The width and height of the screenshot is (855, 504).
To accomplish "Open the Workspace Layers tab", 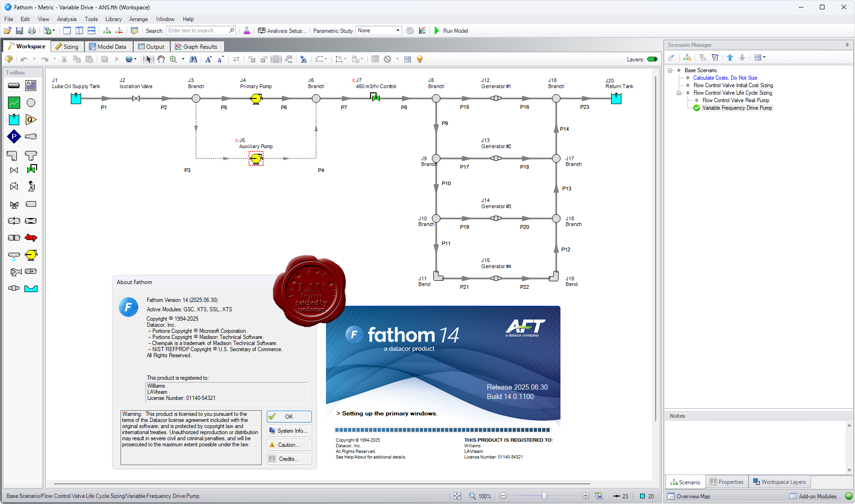I will click(779, 482).
